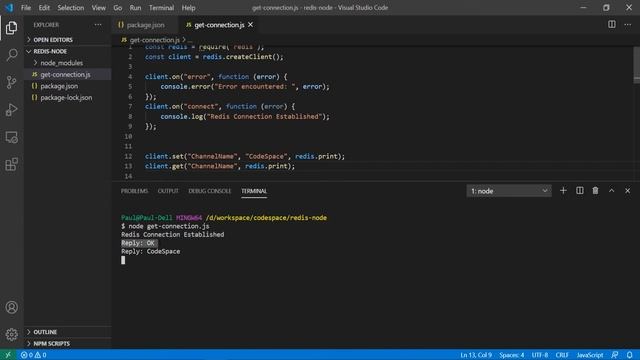Open package-lock.json in the file tree
Image resolution: width=640 pixels, height=360 pixels.
click(67, 98)
